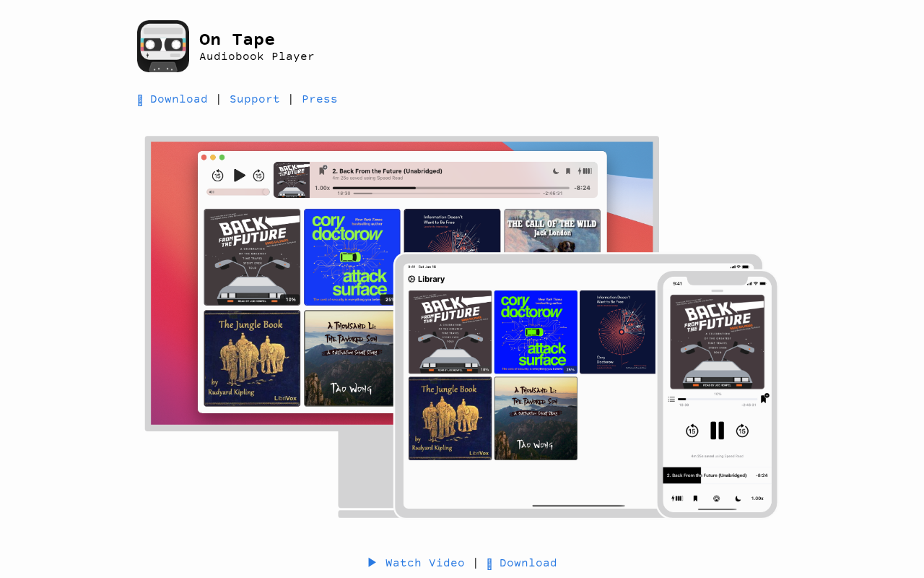Click the Library title text on the iPad
The width and height of the screenshot is (924, 578).
(x=431, y=279)
